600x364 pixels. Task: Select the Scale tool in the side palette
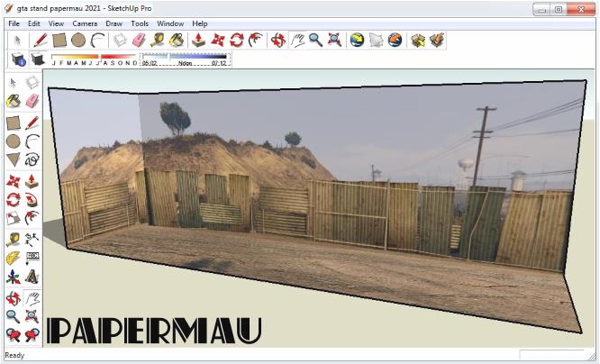[x=13, y=218]
